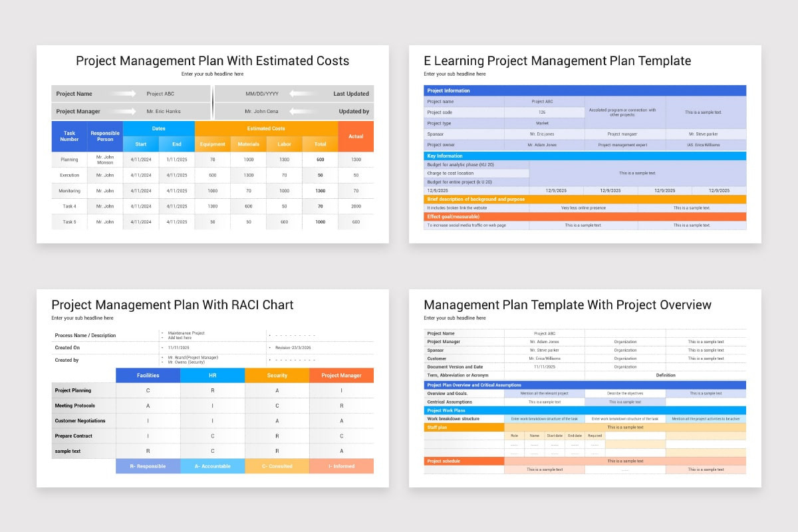Select the Customer Negotiations row label
The image size is (798, 532).
[x=80, y=420]
